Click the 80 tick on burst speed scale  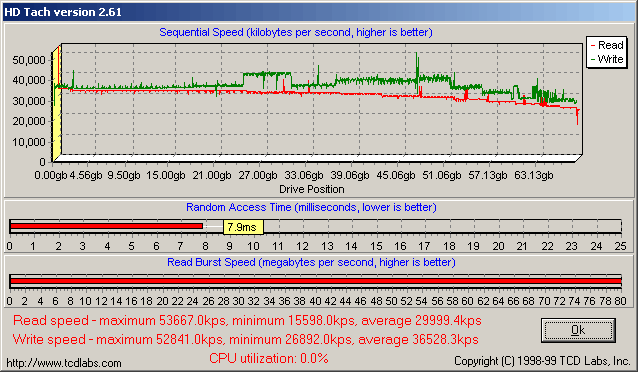point(620,301)
